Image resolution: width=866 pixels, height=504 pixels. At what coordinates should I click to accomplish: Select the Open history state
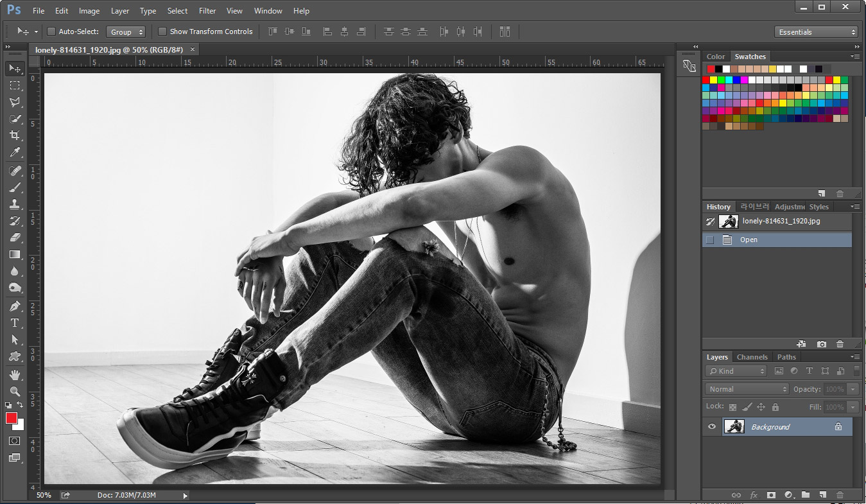tap(749, 240)
